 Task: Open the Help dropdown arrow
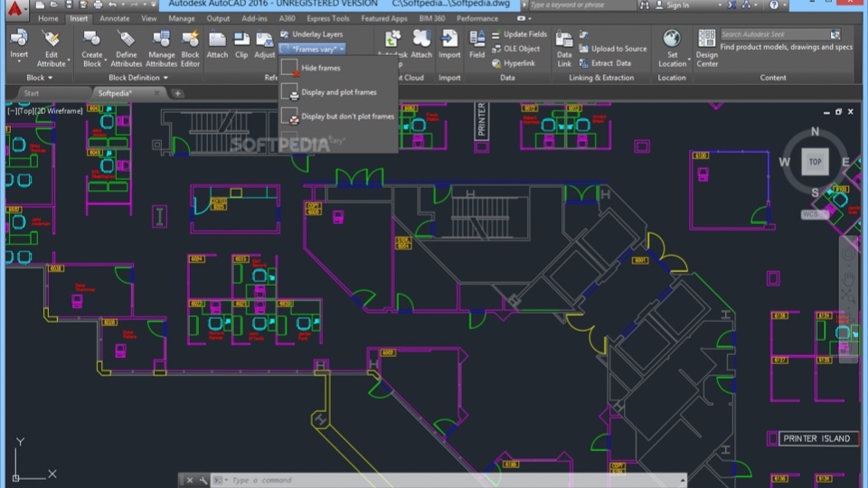pos(785,5)
